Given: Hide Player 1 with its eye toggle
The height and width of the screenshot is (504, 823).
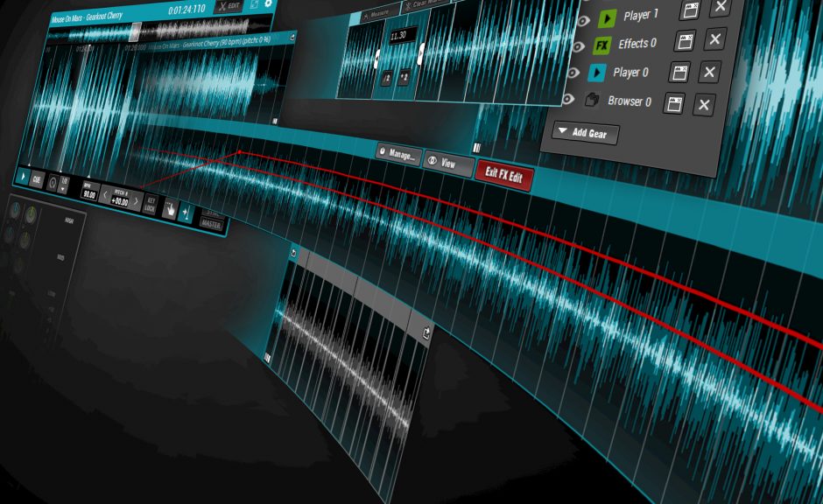Looking at the screenshot, I should 585,20.
